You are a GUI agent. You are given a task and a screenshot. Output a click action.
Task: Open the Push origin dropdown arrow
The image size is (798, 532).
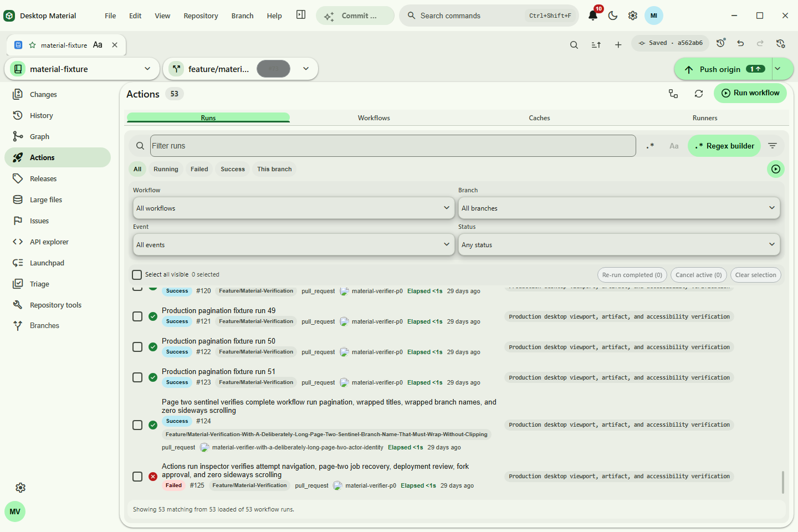[778, 69]
